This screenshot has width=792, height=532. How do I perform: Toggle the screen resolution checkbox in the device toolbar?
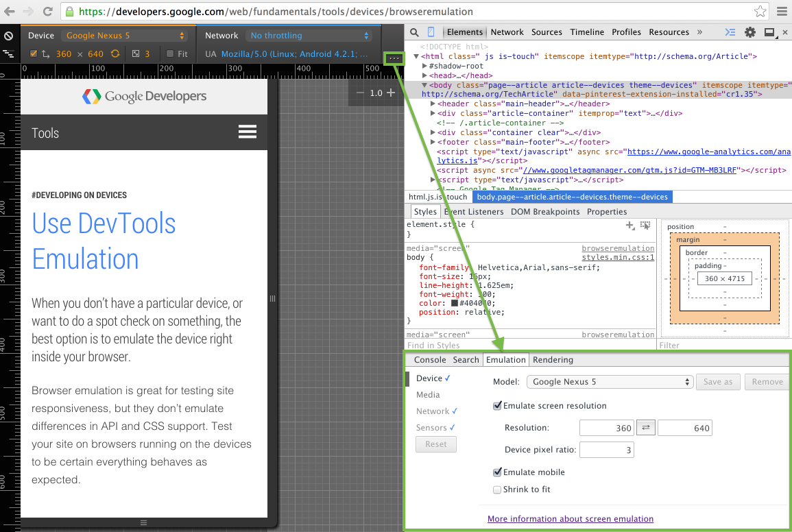(x=34, y=53)
